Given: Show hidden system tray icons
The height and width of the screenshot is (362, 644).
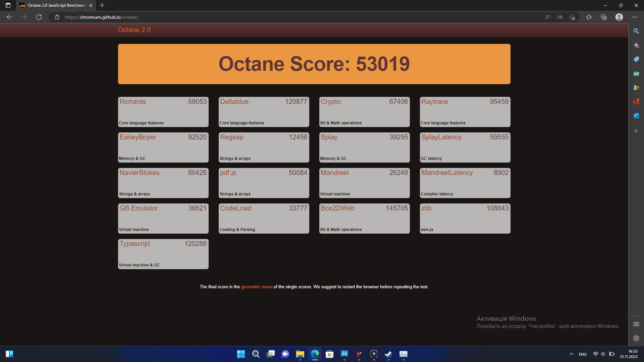Looking at the screenshot, I should coord(571,354).
